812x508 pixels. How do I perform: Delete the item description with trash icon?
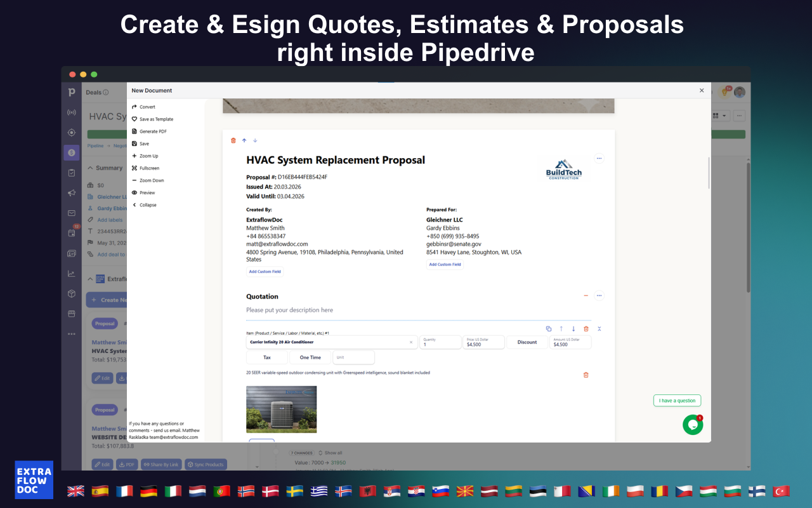(x=586, y=375)
